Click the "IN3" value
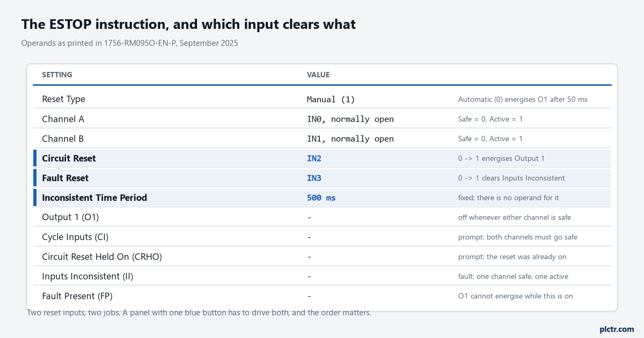Screen dimensions: 644x338 314,178
